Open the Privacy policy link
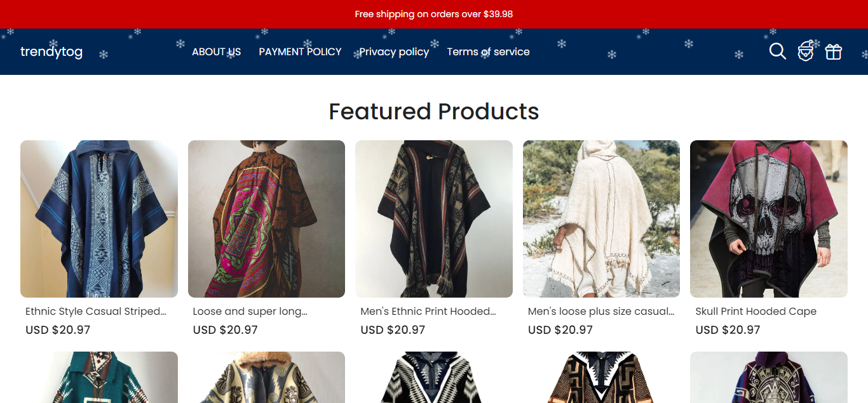 click(394, 52)
